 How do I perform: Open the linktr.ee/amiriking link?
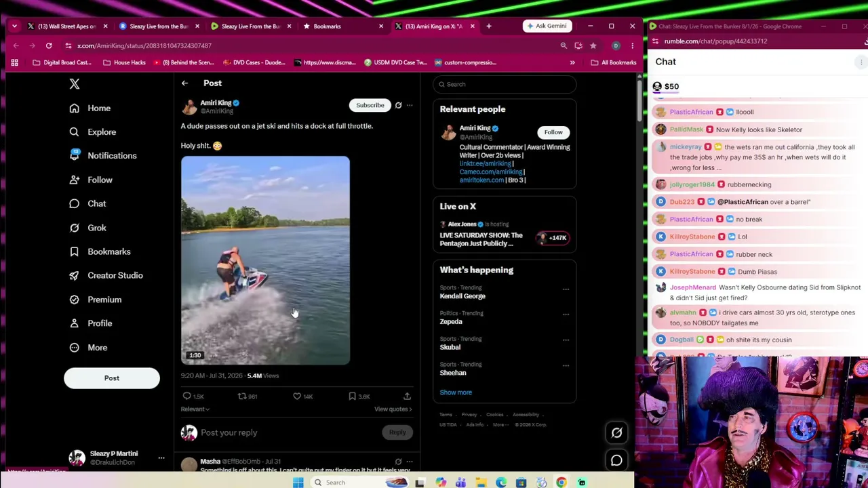tap(486, 164)
